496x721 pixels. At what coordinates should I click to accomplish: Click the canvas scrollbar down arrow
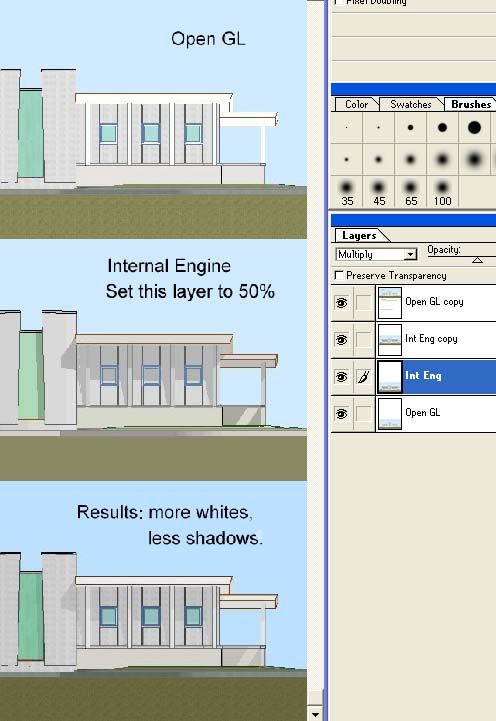(x=315, y=714)
